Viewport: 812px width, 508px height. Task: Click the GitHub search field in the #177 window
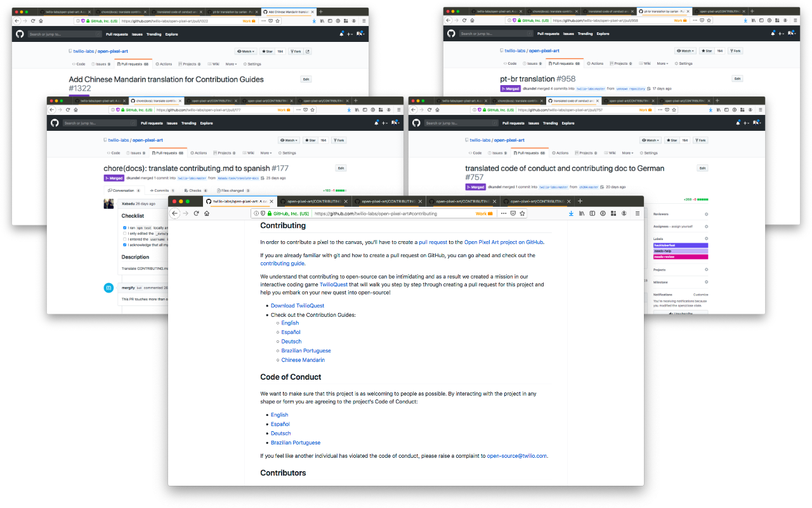point(99,123)
